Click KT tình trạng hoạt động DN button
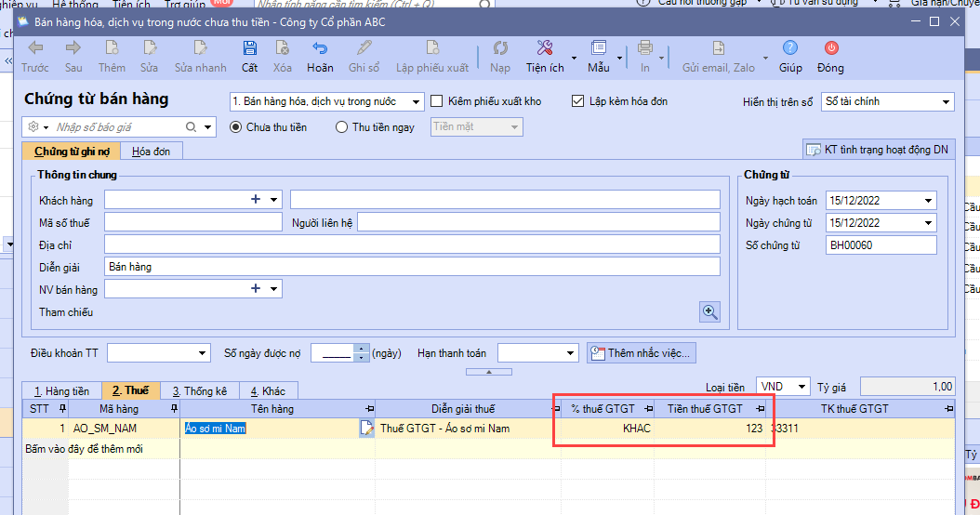 click(878, 150)
